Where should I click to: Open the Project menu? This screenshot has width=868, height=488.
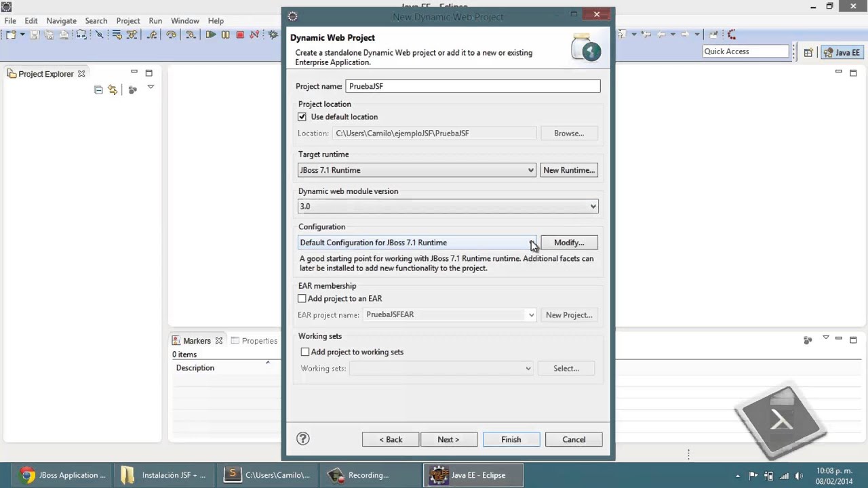point(128,21)
